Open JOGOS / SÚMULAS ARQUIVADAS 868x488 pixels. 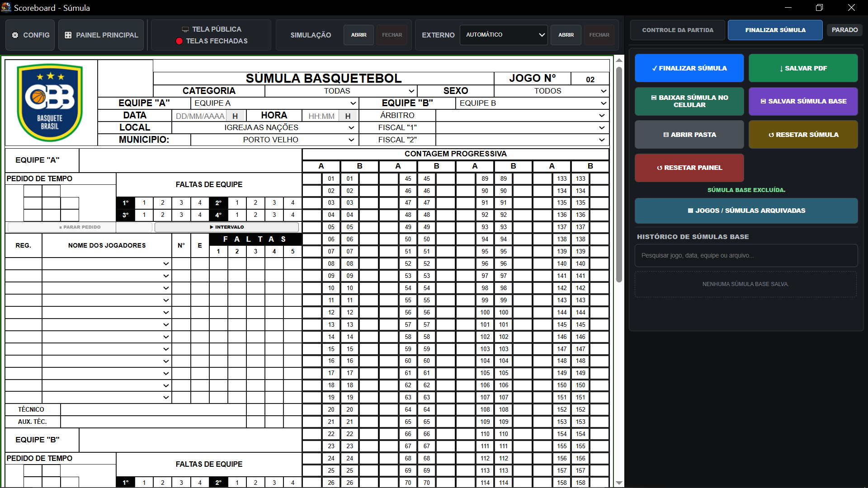point(746,211)
